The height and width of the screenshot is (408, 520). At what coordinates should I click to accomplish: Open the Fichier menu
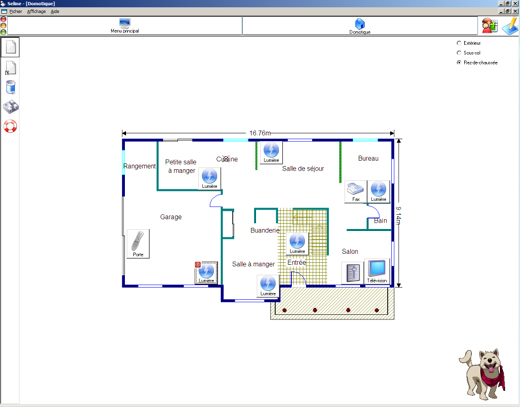tap(16, 11)
